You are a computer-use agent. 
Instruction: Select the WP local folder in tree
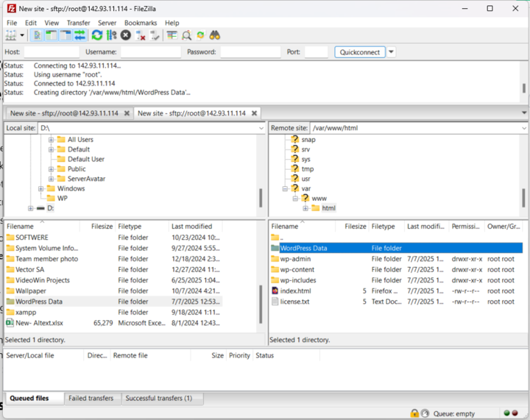[x=62, y=198]
